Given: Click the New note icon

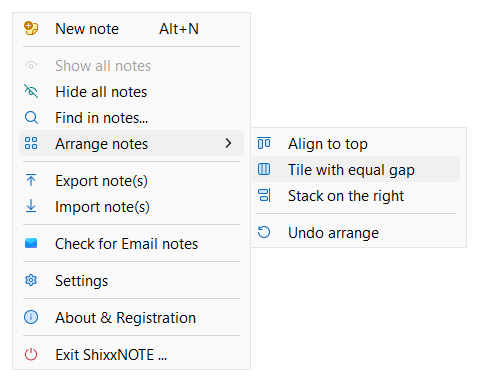Looking at the screenshot, I should click(31, 28).
